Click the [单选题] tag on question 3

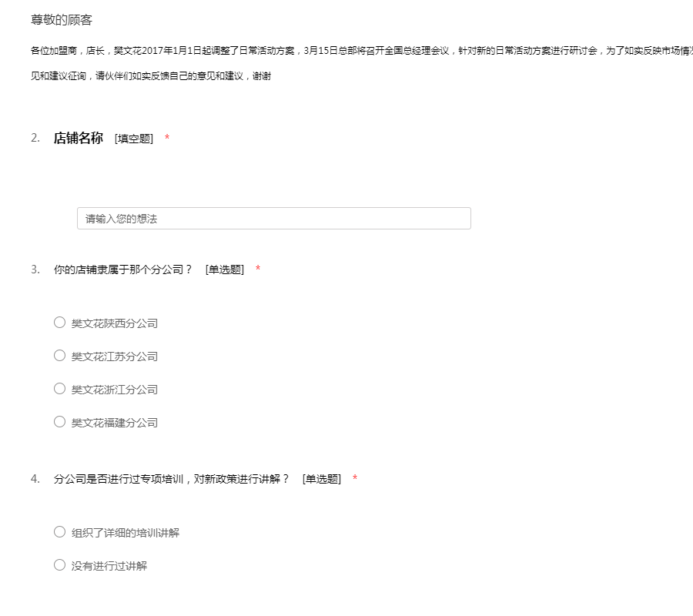[x=224, y=269]
